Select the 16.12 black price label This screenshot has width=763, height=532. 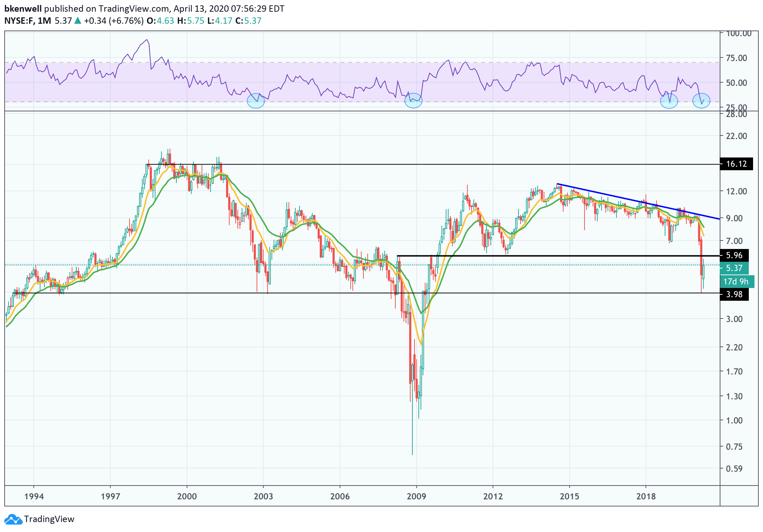click(736, 164)
